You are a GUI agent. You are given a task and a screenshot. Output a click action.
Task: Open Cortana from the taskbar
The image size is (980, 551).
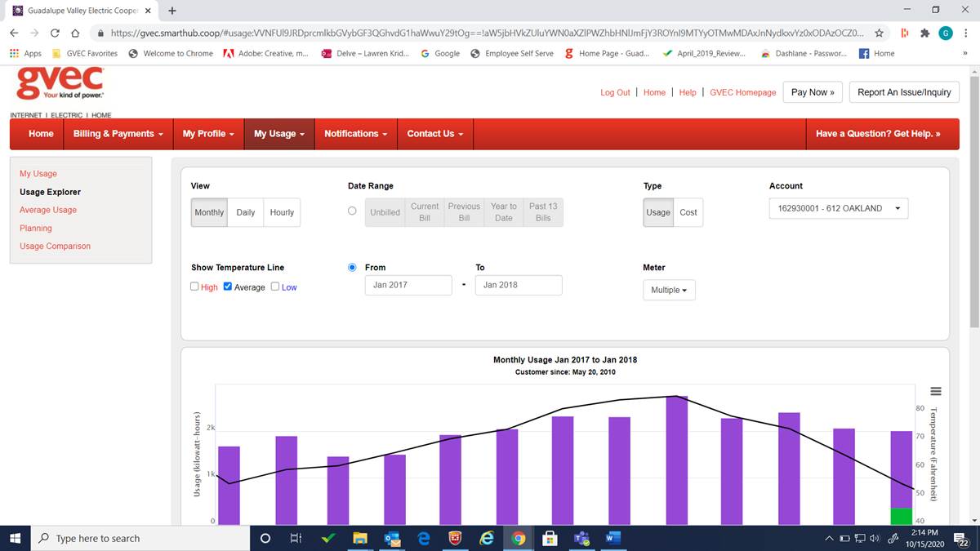(x=265, y=538)
